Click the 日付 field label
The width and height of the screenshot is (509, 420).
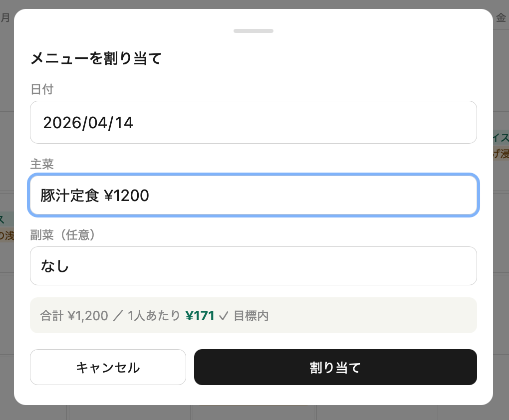point(42,89)
